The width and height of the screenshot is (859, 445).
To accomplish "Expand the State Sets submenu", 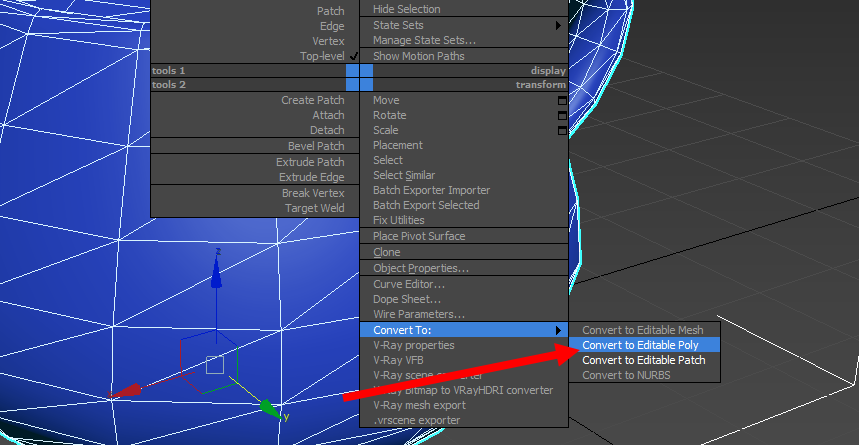I will coord(463,25).
